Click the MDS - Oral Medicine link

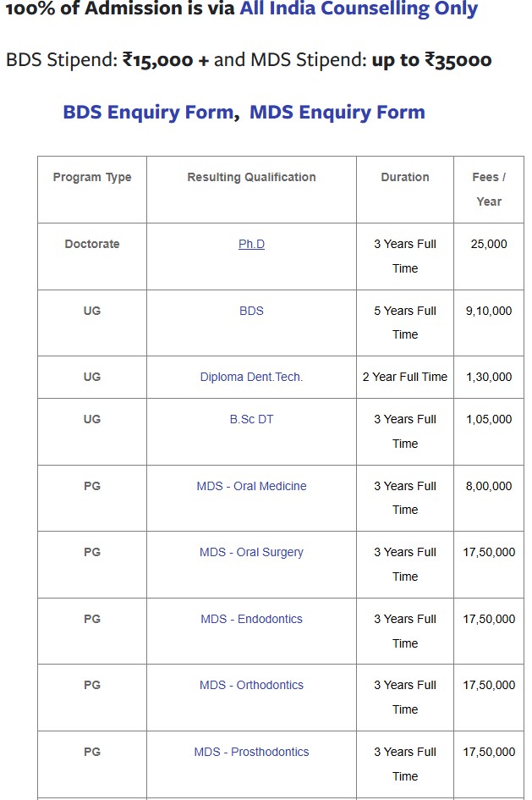251,486
